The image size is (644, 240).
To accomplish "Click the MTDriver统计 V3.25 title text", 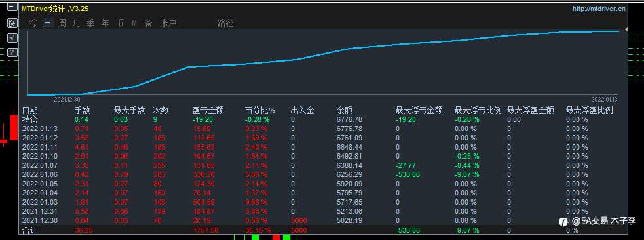I will coord(55,9).
